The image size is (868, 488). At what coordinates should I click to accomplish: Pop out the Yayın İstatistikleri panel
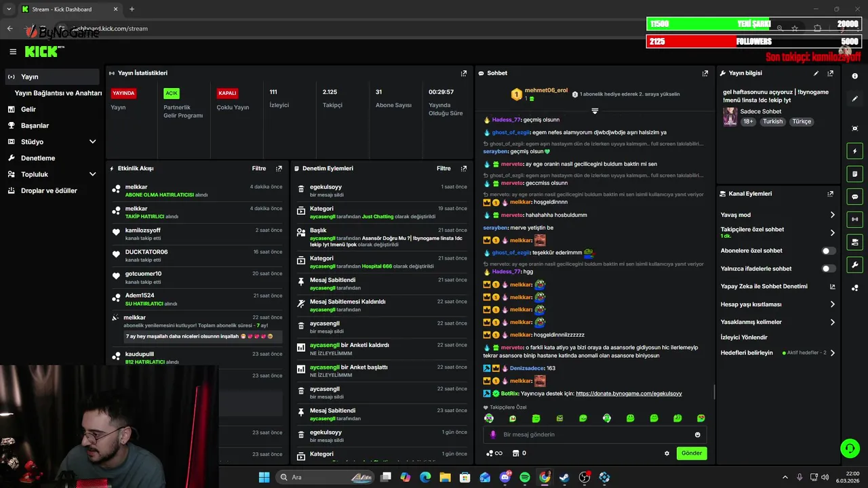tap(464, 73)
